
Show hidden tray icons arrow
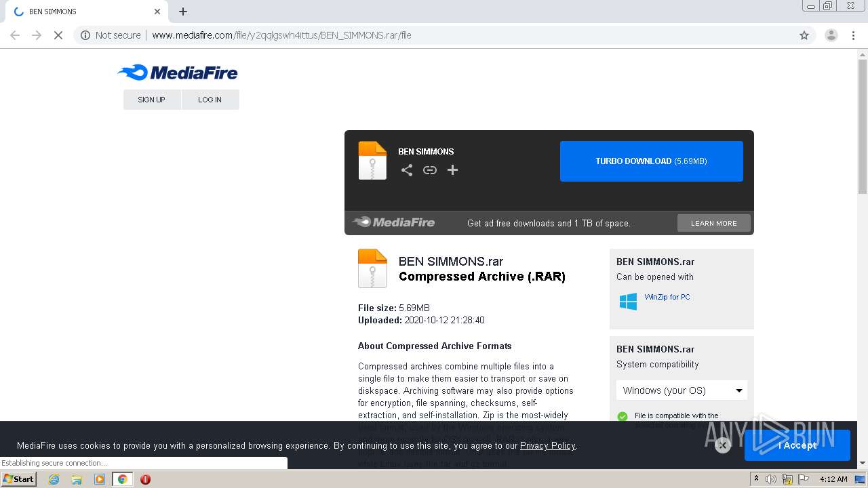click(756, 479)
